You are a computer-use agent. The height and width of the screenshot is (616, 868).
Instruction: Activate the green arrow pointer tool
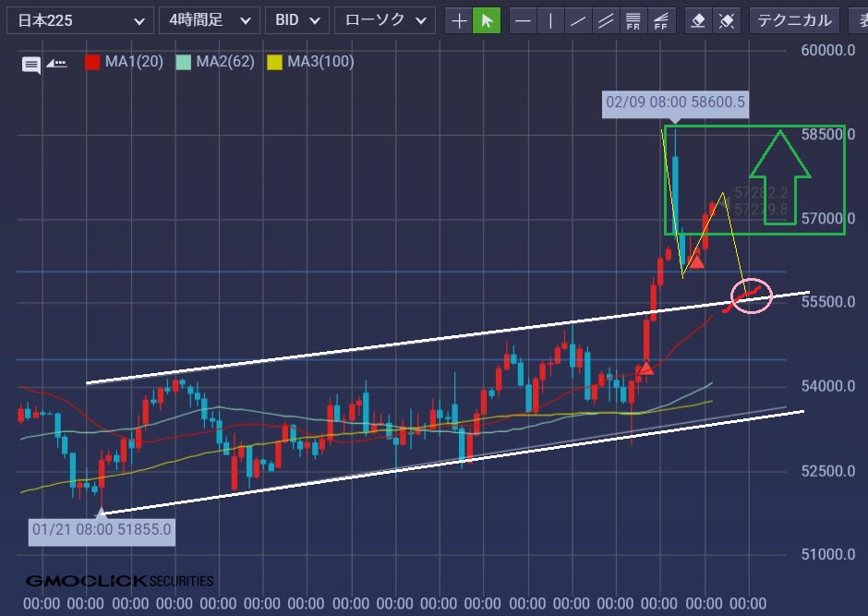[x=486, y=20]
